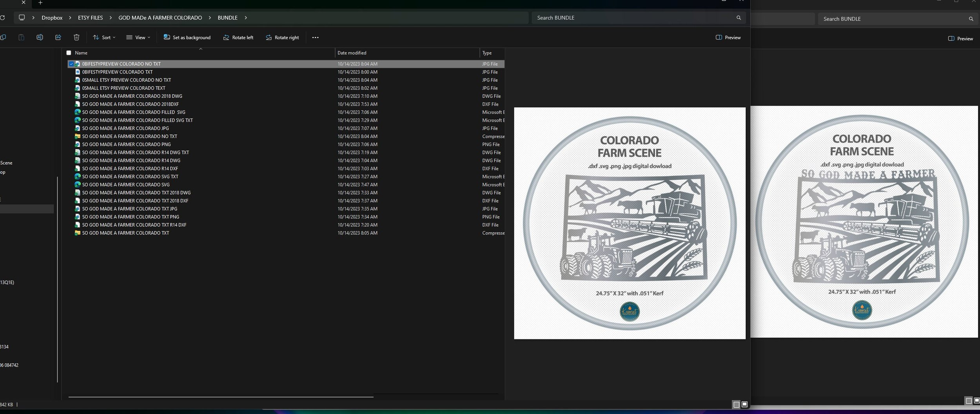Viewport: 980px width, 414px height.
Task: Click the So God Made a Farmer preview in back window
Action: (864, 222)
